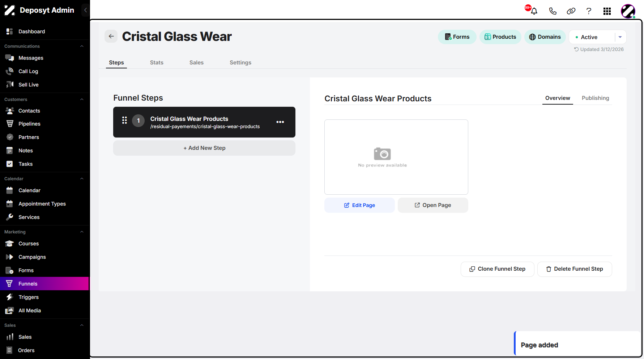The width and height of the screenshot is (644, 359).
Task: Open the help question mark icon
Action: pyautogui.click(x=589, y=11)
